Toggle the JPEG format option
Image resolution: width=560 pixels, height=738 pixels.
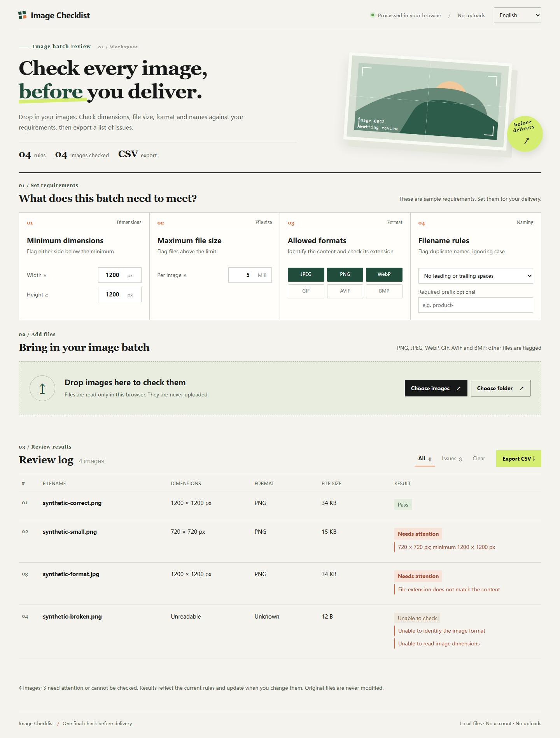(x=306, y=274)
